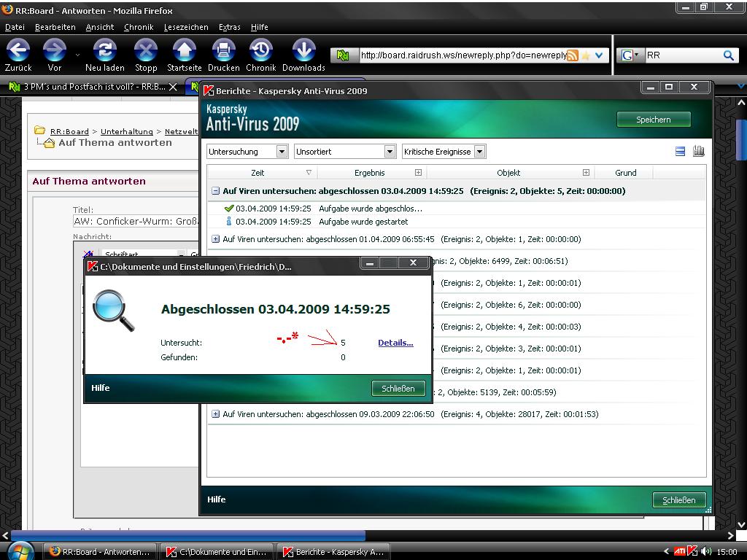Open the Unsortiert sorting dropdown
This screenshot has height=560, width=747.
[345, 152]
